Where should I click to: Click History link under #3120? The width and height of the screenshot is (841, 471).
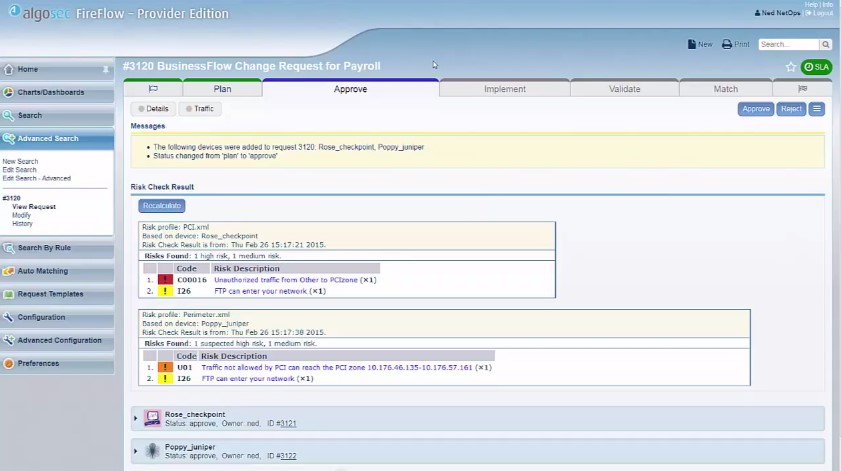point(22,224)
